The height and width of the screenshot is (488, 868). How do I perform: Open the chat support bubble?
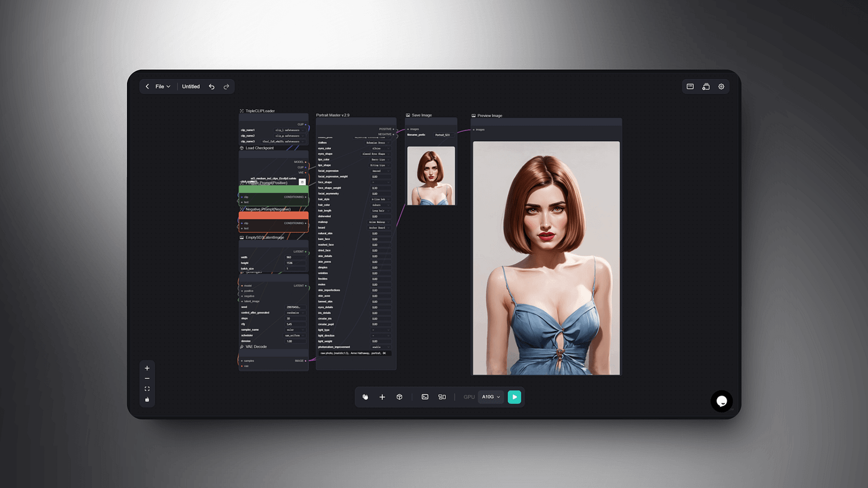coord(721,401)
